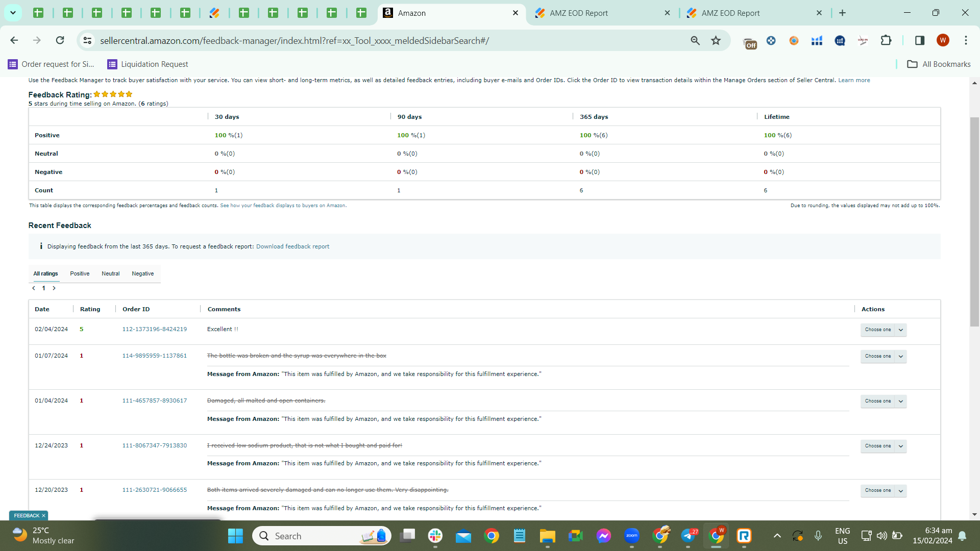This screenshot has width=980, height=551.
Task: Open Zoom from the taskbar
Action: [x=632, y=536]
